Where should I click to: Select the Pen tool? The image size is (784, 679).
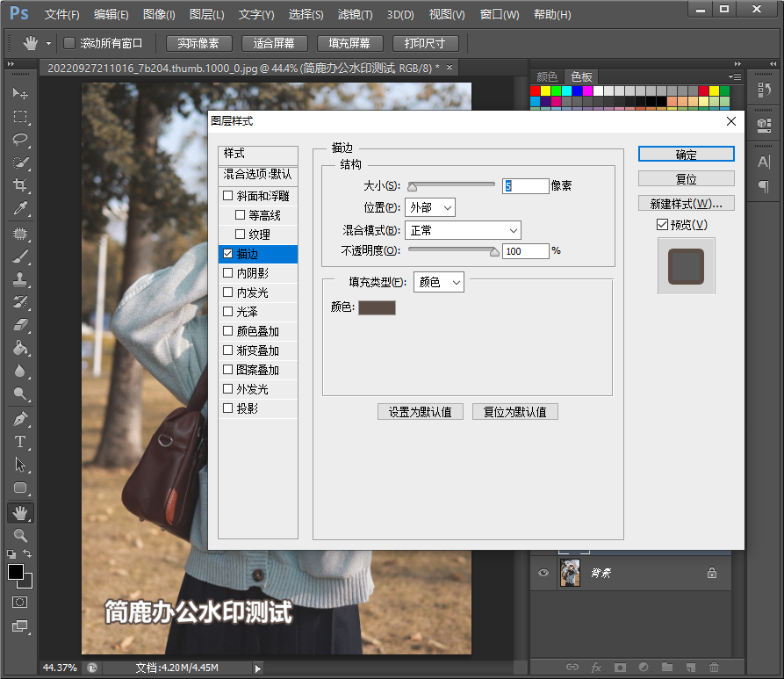pyautogui.click(x=19, y=419)
